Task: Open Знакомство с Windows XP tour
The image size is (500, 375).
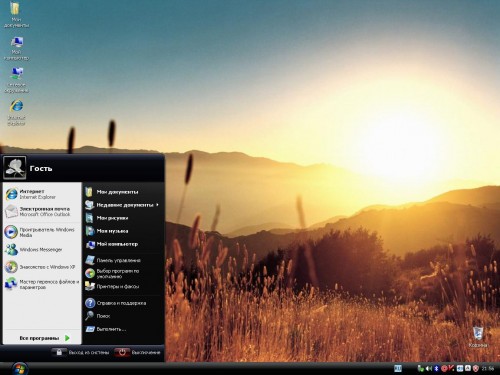Action: [x=42, y=267]
